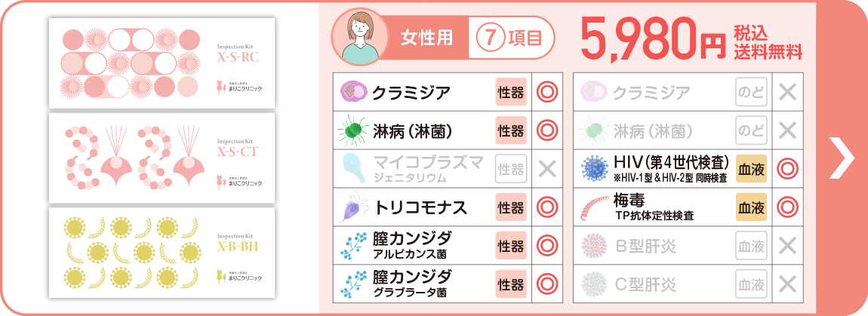
Task: Click the X-S-CT inspection kit thumbnail
Action: click(162, 158)
